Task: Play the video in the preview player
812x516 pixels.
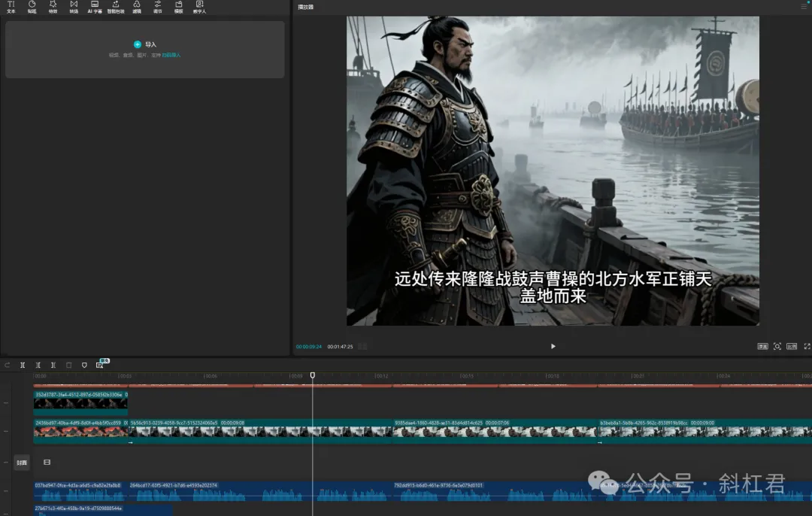Action: pos(553,346)
